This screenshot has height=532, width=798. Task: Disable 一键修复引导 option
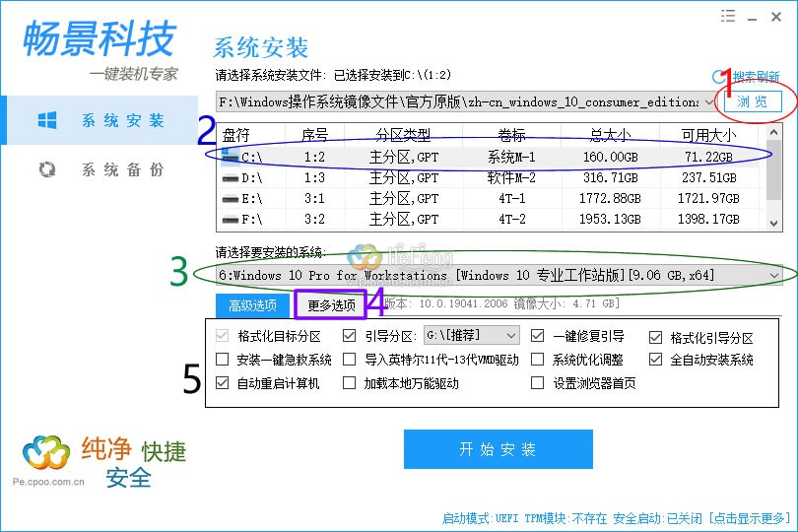coord(538,336)
